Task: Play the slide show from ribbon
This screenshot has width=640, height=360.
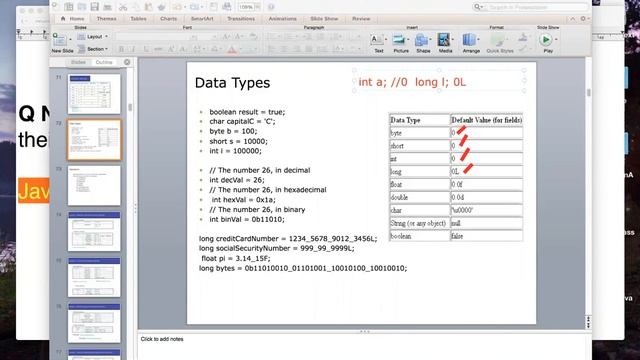Action: pyautogui.click(x=546, y=40)
